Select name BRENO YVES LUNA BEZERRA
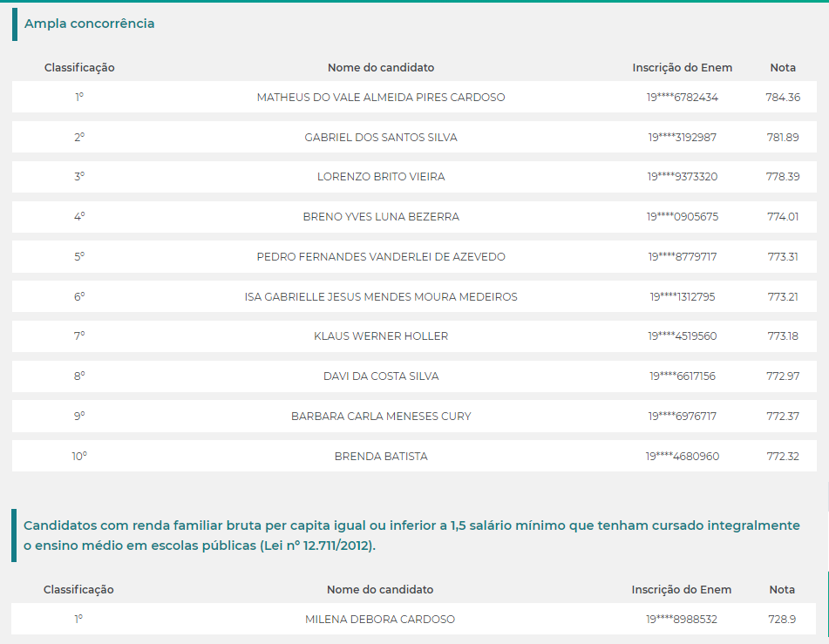Screen dimensions: 829x644 click(381, 217)
